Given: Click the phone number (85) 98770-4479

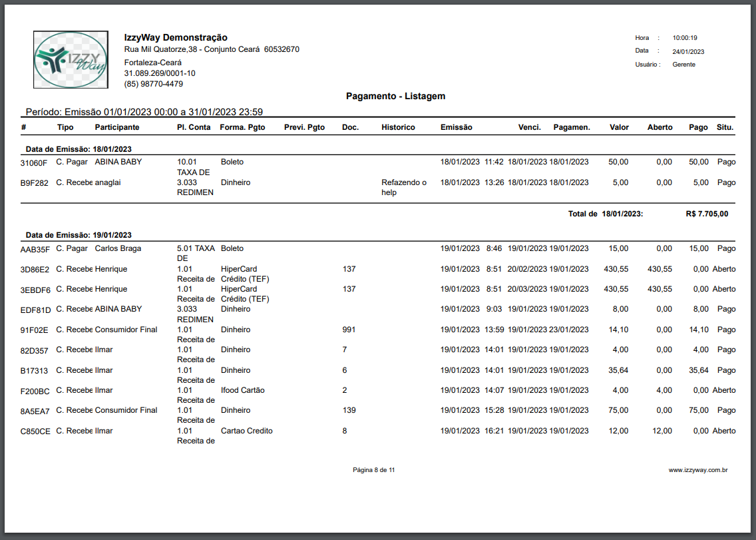Looking at the screenshot, I should (x=153, y=84).
